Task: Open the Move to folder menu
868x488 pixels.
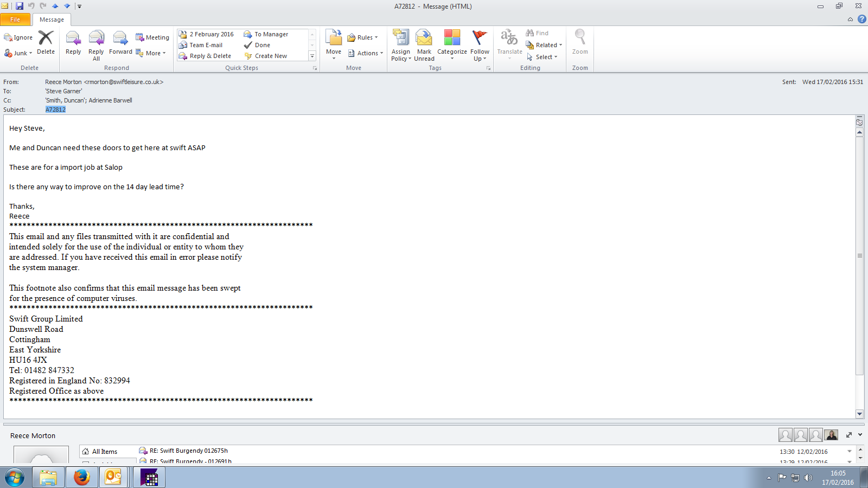Action: 334,44
